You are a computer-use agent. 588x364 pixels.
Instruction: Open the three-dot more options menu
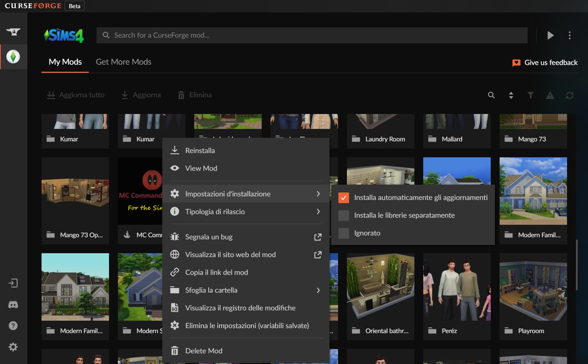[x=570, y=36]
